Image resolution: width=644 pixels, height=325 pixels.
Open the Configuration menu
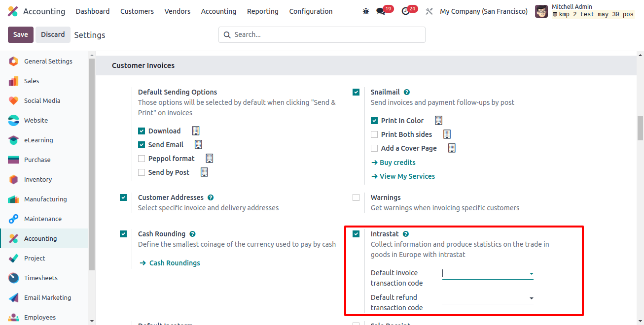tap(311, 11)
